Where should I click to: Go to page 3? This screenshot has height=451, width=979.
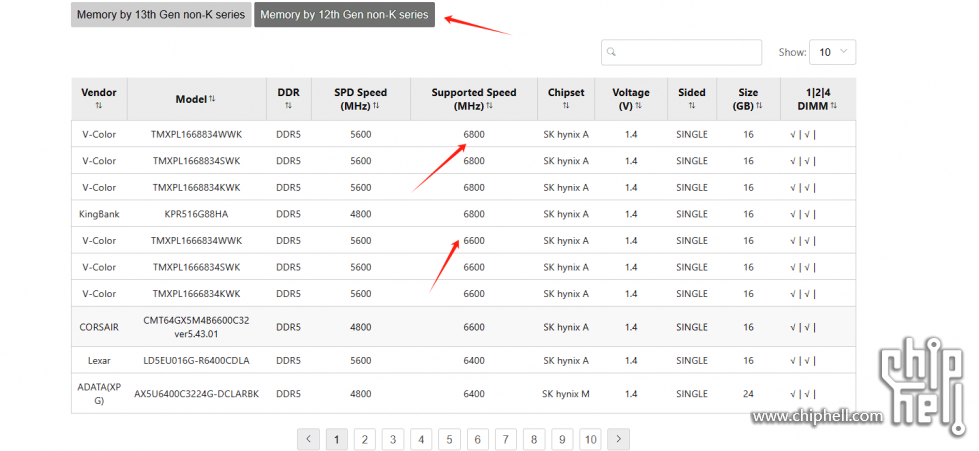click(393, 440)
